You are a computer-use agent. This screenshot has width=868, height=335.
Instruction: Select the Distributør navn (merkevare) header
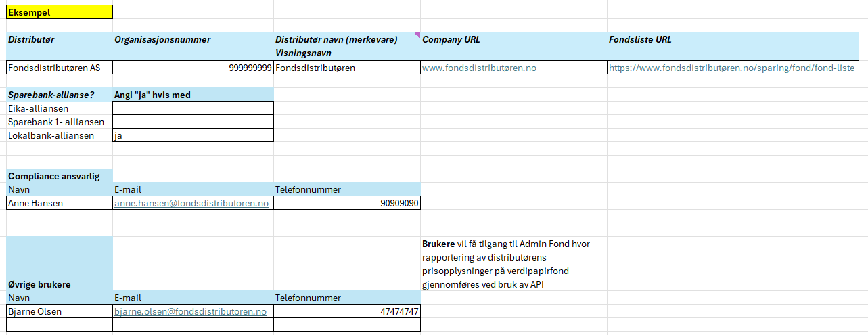[347, 46]
